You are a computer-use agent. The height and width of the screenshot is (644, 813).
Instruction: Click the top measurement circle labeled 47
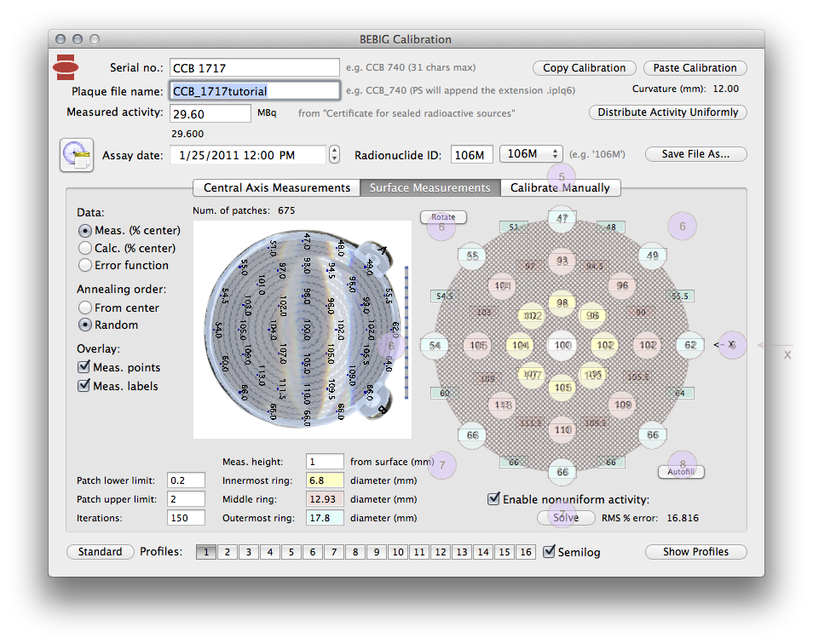click(x=562, y=219)
